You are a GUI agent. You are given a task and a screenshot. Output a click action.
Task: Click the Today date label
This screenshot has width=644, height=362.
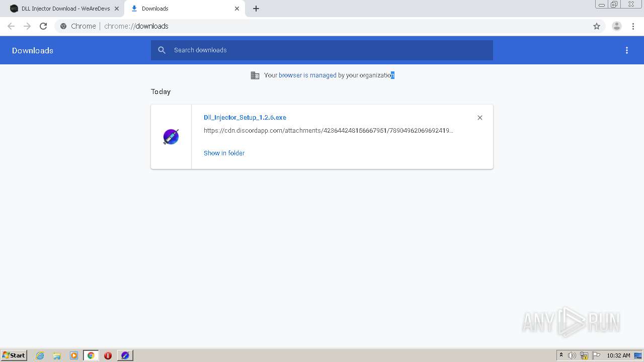point(161,92)
